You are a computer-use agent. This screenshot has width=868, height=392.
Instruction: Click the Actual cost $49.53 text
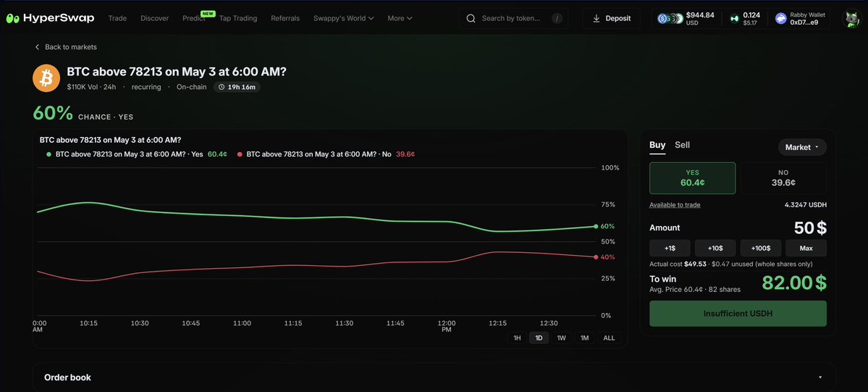pyautogui.click(x=678, y=264)
